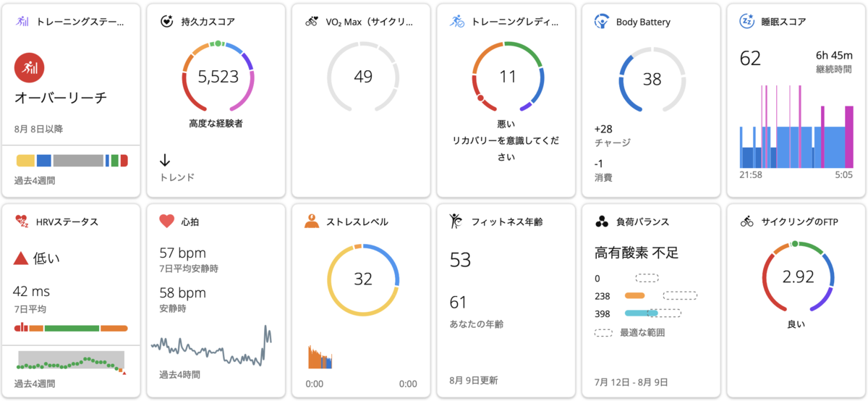Click the 5,523 endurance score gauge
This screenshot has height=401, width=868.
pos(218,77)
